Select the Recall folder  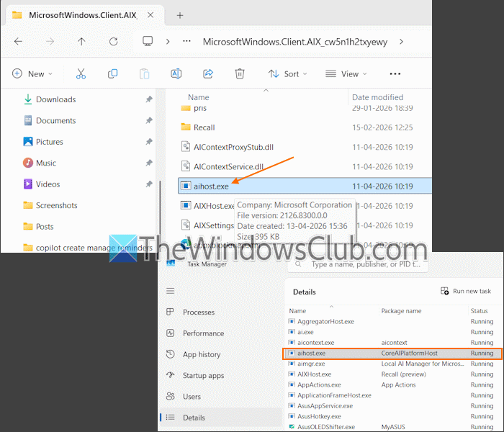click(x=204, y=127)
